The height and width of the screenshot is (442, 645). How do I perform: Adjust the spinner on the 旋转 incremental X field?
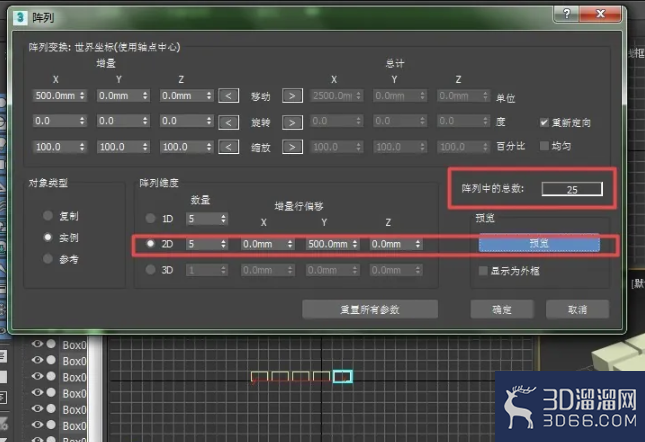pos(82,121)
